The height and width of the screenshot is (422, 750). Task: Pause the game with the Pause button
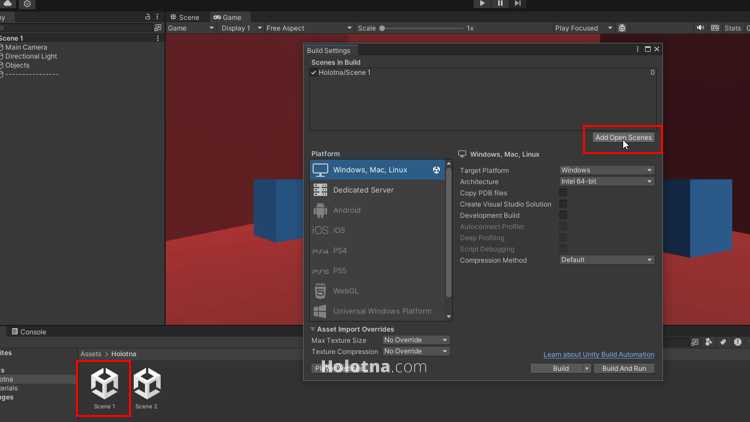pyautogui.click(x=500, y=3)
